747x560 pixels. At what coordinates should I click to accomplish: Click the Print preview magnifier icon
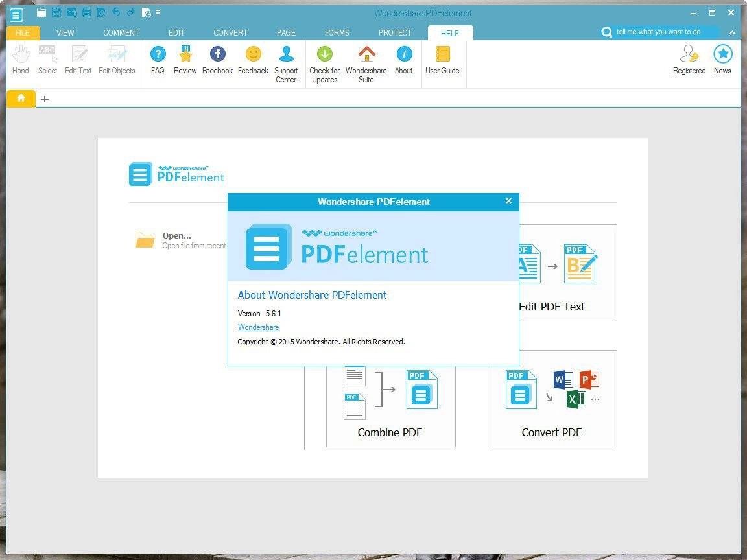[101, 12]
